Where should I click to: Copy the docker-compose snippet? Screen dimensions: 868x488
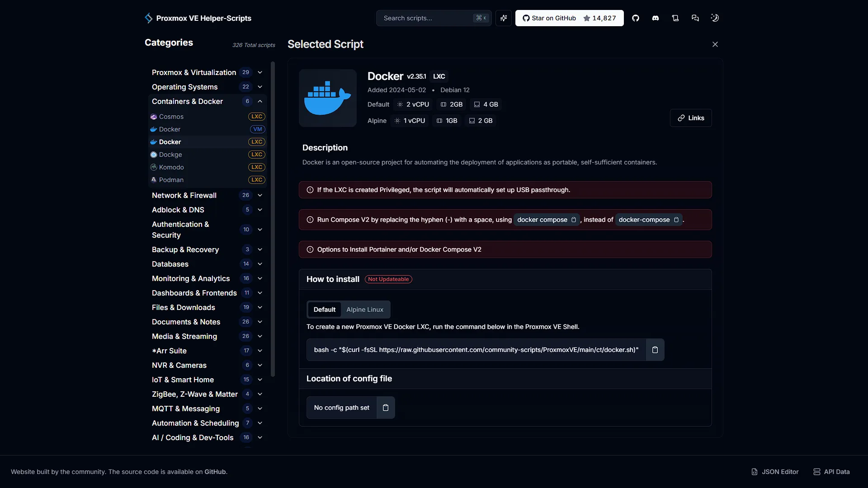(676, 220)
